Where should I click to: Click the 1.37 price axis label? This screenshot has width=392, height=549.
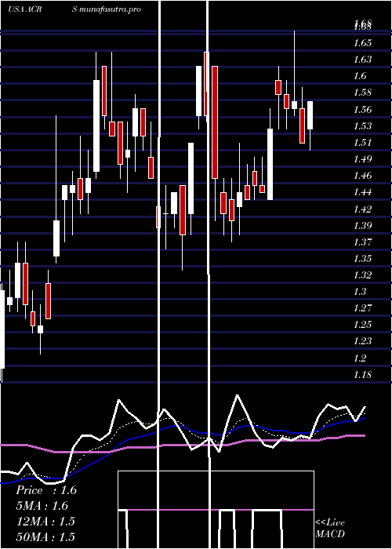click(362, 242)
